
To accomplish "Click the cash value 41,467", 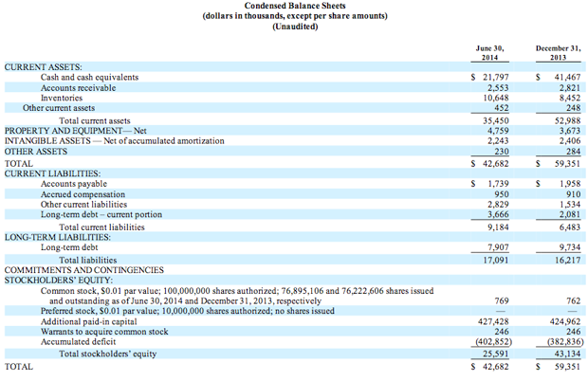I will coord(567,77).
